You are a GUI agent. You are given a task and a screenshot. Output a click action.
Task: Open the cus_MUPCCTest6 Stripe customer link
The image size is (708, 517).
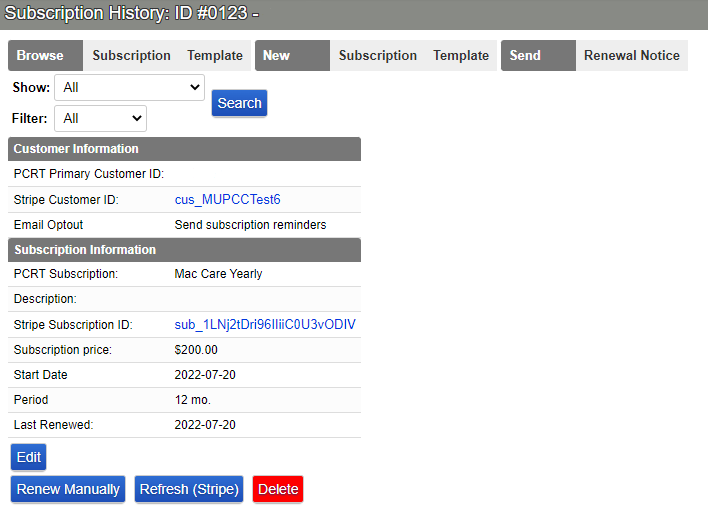tap(227, 200)
